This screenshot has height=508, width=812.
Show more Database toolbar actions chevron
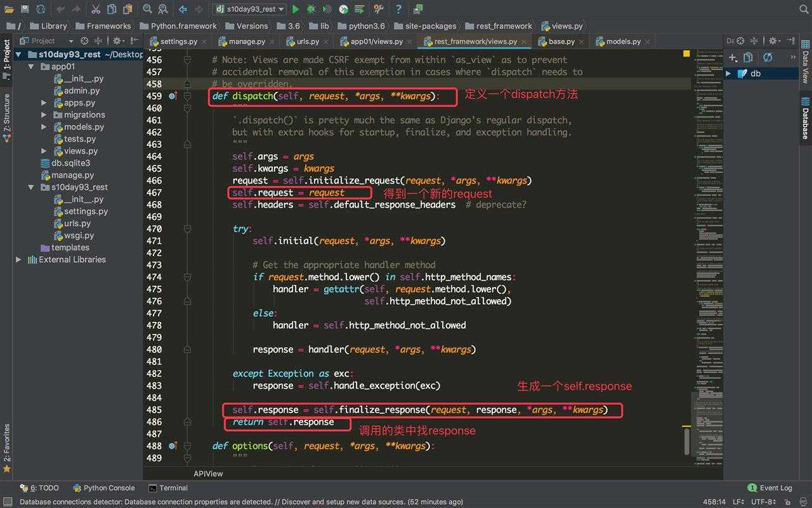pos(792,57)
